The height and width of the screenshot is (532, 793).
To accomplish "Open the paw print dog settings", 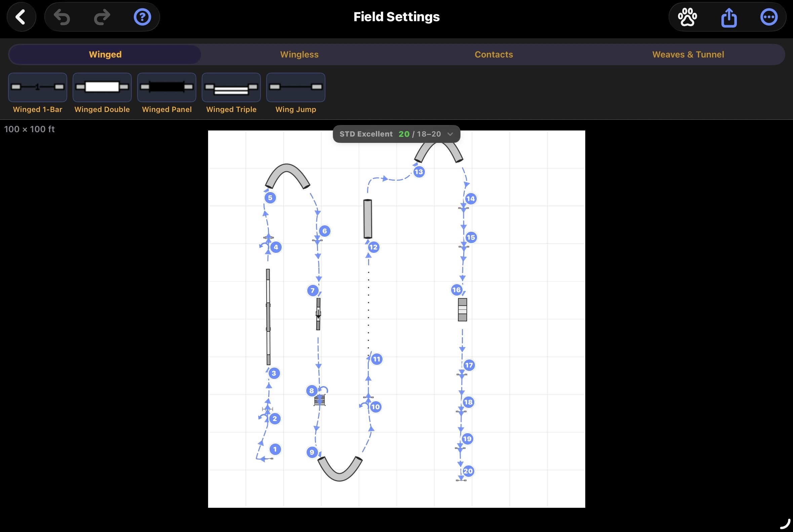I will (687, 16).
